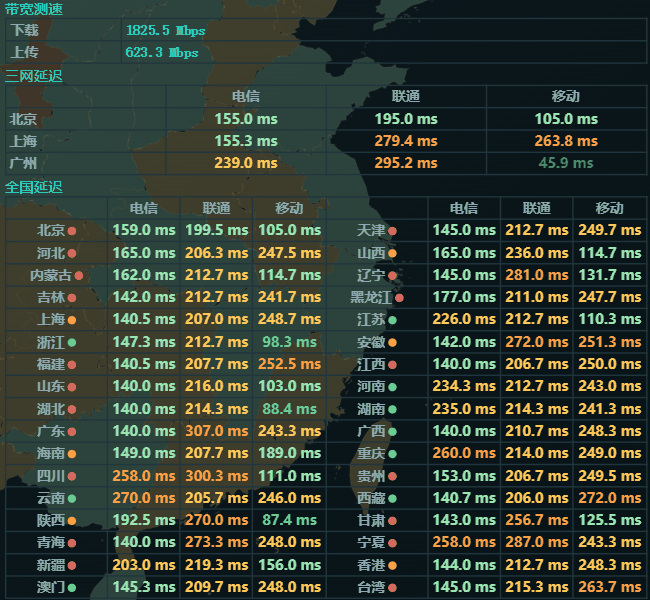Click the 45.9 ms 广州 移动 value
The height and width of the screenshot is (600, 650).
[566, 163]
